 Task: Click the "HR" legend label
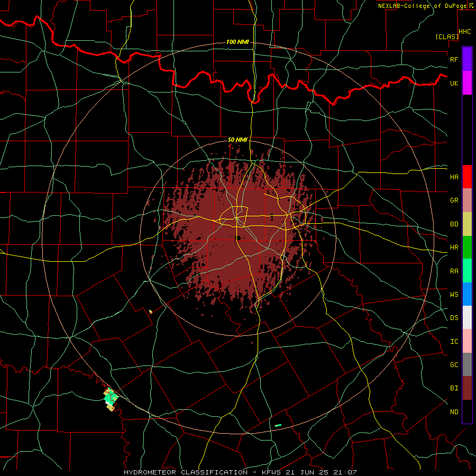tap(454, 248)
